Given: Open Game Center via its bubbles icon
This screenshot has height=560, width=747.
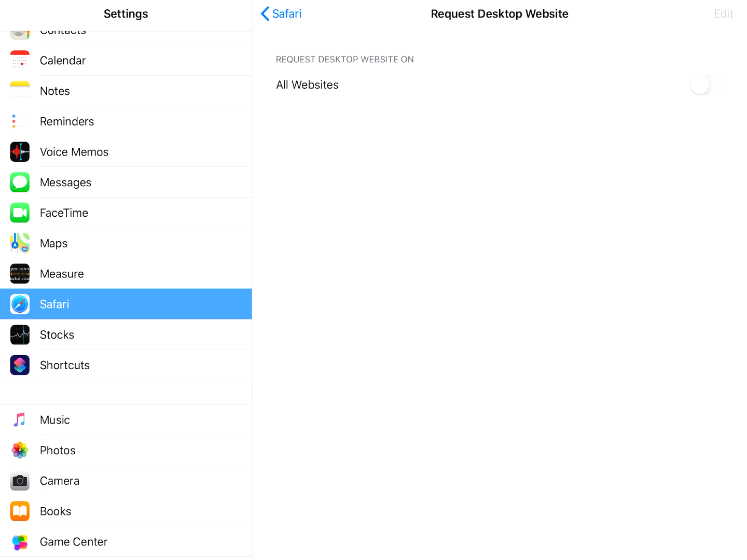Looking at the screenshot, I should coord(20,542).
